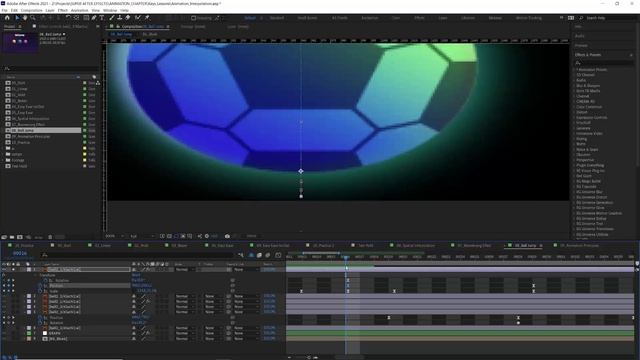The height and width of the screenshot is (360, 640).
Task: Open the viewer magnification dropdown
Action: tap(115, 236)
